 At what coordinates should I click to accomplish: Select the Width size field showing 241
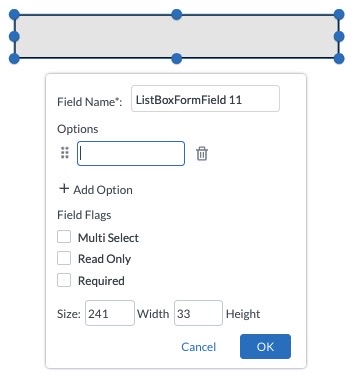click(x=110, y=313)
